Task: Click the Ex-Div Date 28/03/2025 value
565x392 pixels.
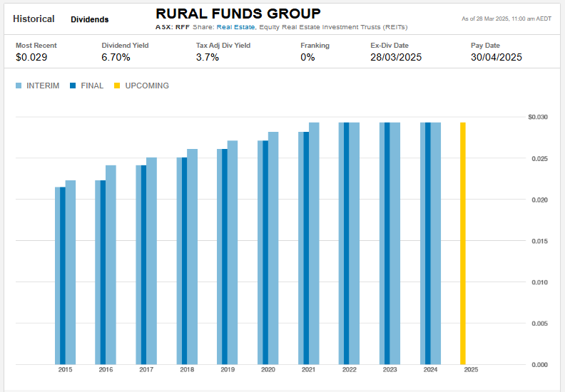Action: point(396,57)
